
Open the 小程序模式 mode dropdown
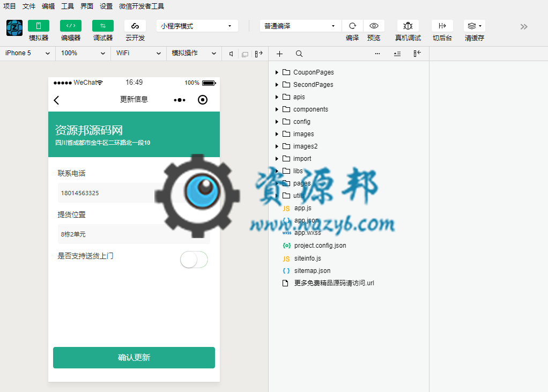pos(197,26)
